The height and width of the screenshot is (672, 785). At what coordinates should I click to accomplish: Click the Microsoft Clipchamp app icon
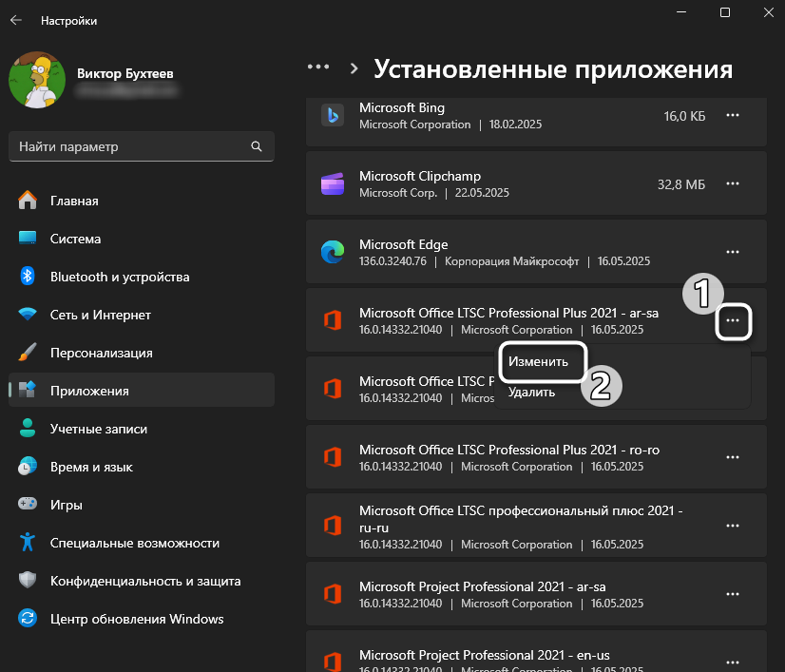[333, 183]
